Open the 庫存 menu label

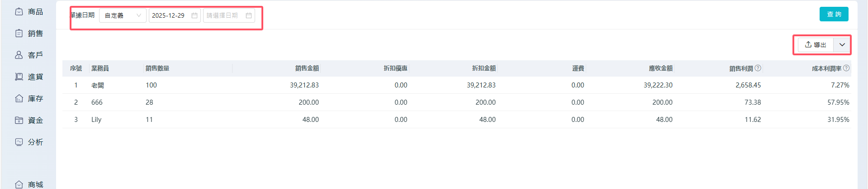[35, 99]
